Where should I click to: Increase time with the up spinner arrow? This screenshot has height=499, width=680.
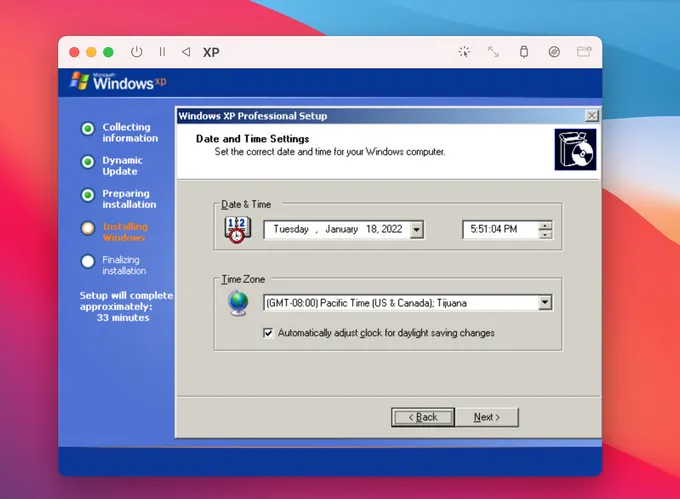(x=545, y=225)
